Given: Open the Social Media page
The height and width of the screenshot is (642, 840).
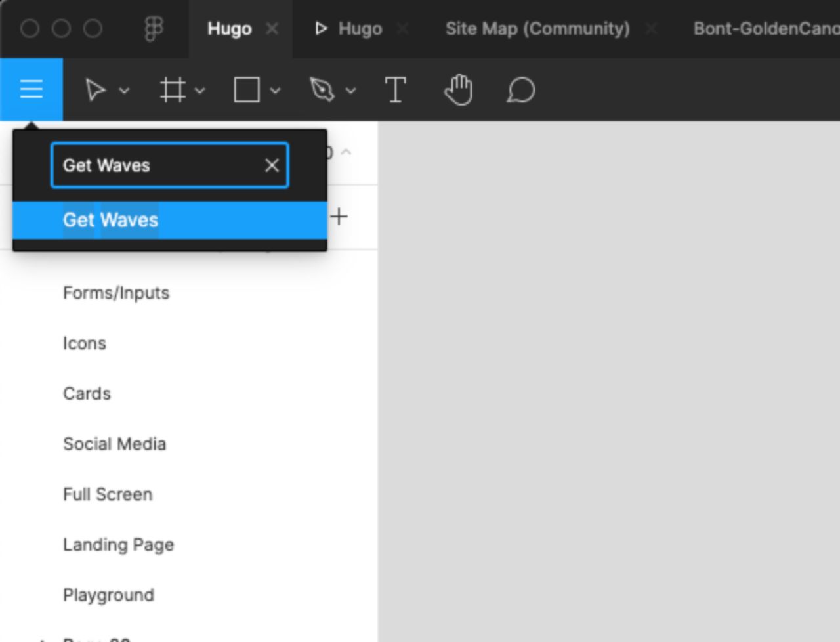Looking at the screenshot, I should click(x=115, y=444).
